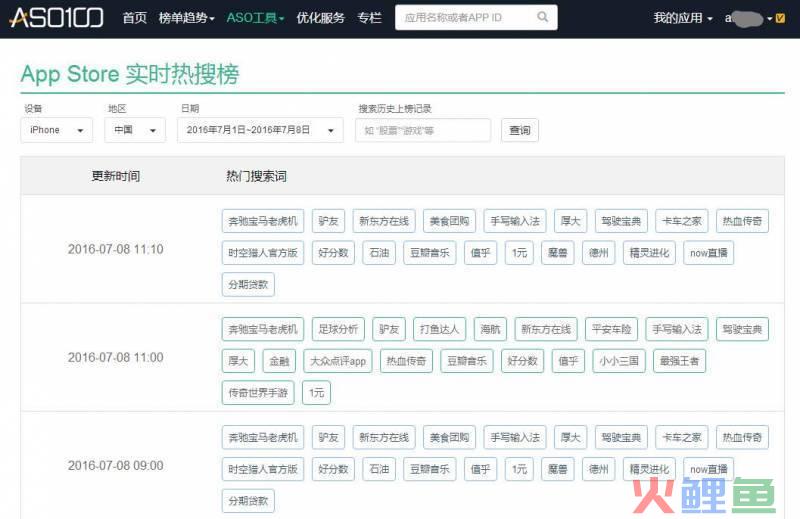Click 时空猎人官方版 tag in the 11:10 row
Screen dimensions: 800x519
tap(263, 253)
